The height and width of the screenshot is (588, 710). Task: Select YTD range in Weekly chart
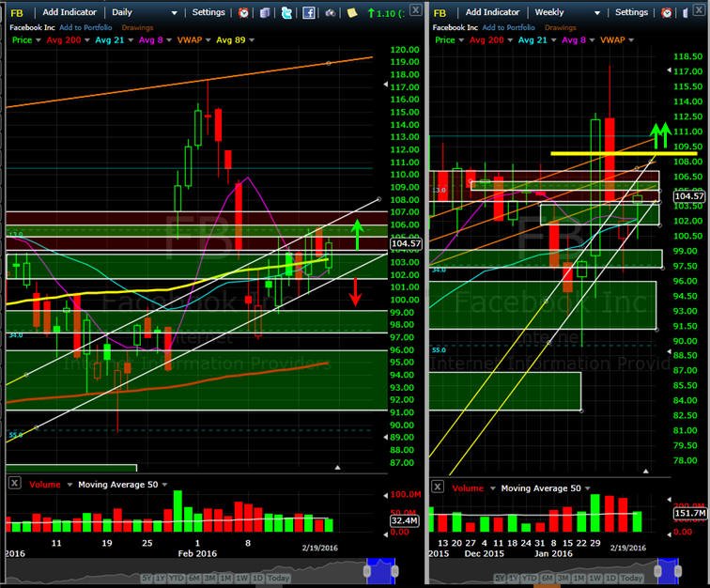[x=530, y=579]
